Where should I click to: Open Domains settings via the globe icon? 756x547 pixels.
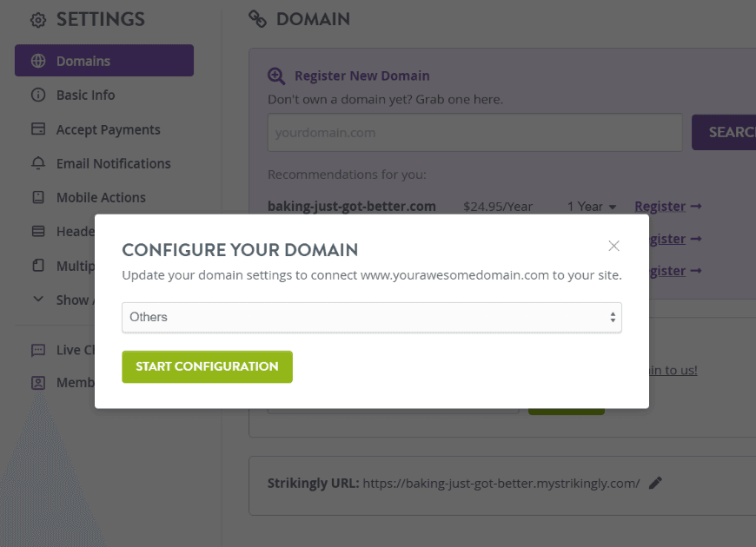pos(38,60)
